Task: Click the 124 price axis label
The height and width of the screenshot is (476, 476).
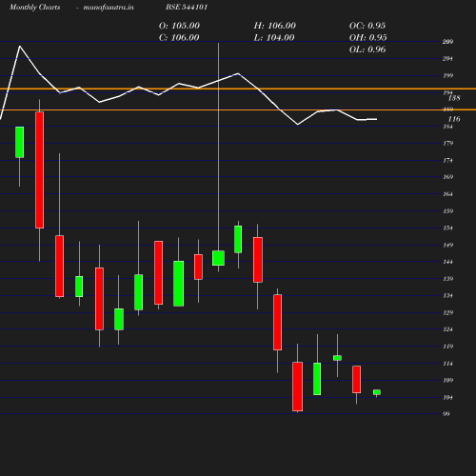Action: [x=447, y=329]
